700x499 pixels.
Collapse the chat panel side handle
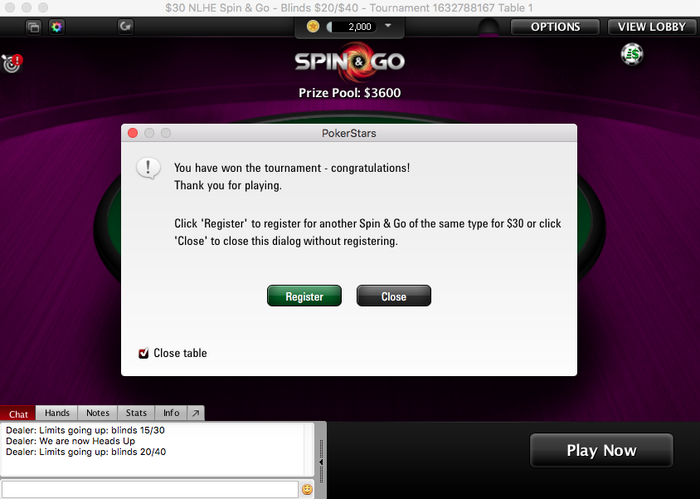(x=321, y=461)
